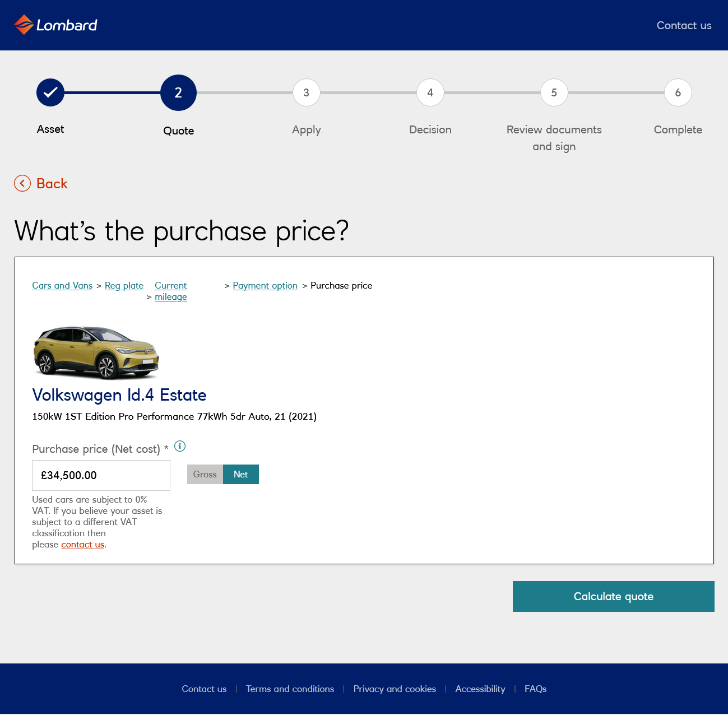This screenshot has width=728, height=715.
Task: Click step 5 Review documents circle
Action: (x=554, y=92)
